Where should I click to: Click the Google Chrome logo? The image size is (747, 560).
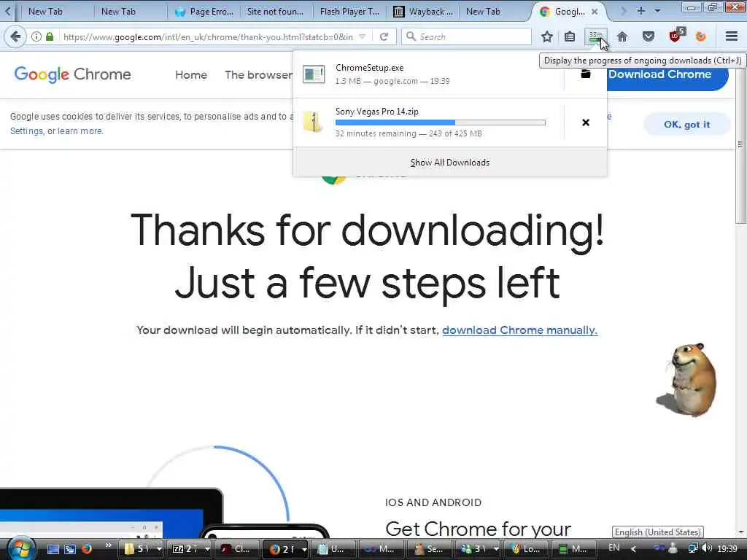click(x=72, y=75)
